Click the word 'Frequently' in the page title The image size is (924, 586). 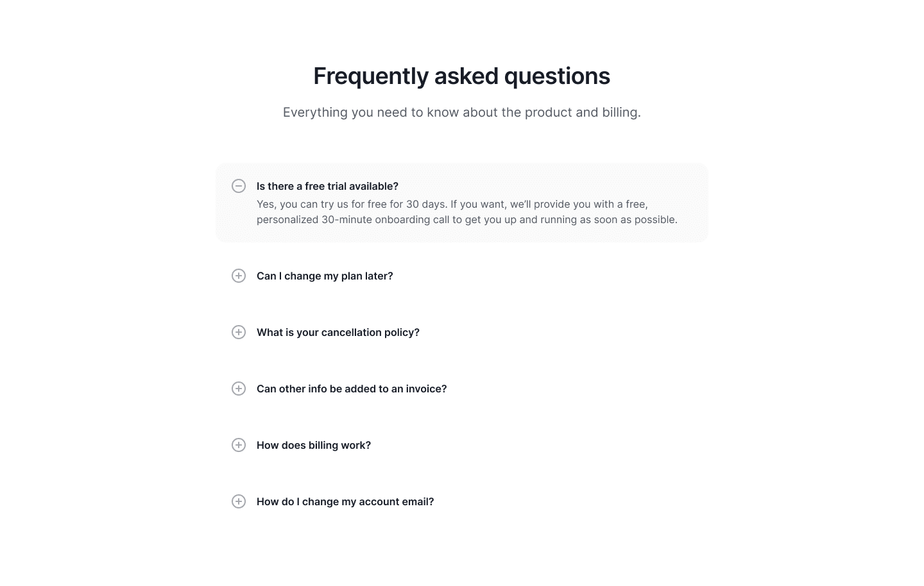(x=371, y=76)
